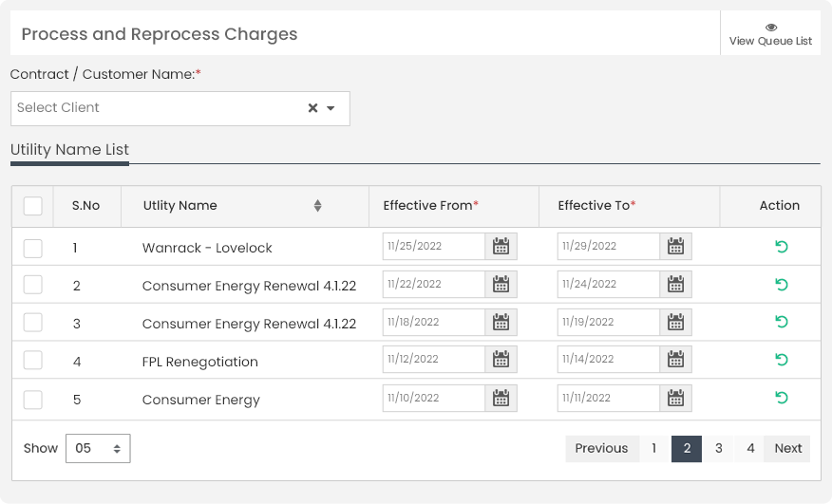Select current page 2
The image size is (832, 504).
[x=687, y=449]
